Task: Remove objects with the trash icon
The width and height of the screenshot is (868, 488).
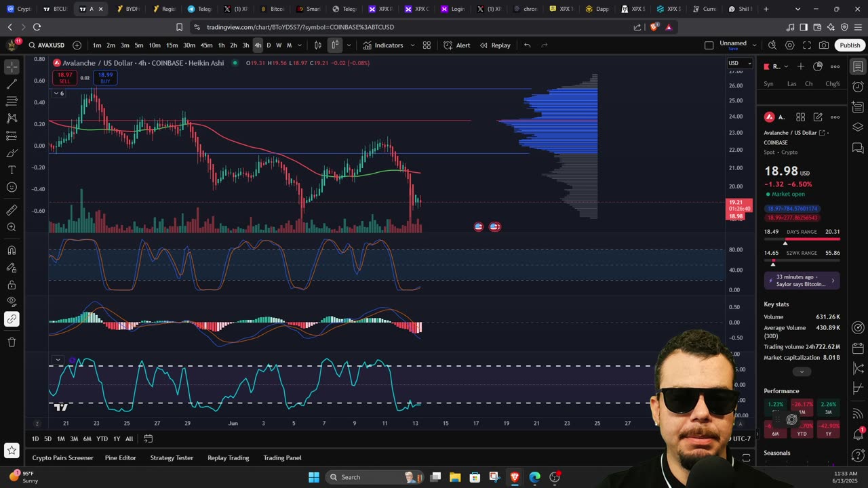Action: click(12, 342)
